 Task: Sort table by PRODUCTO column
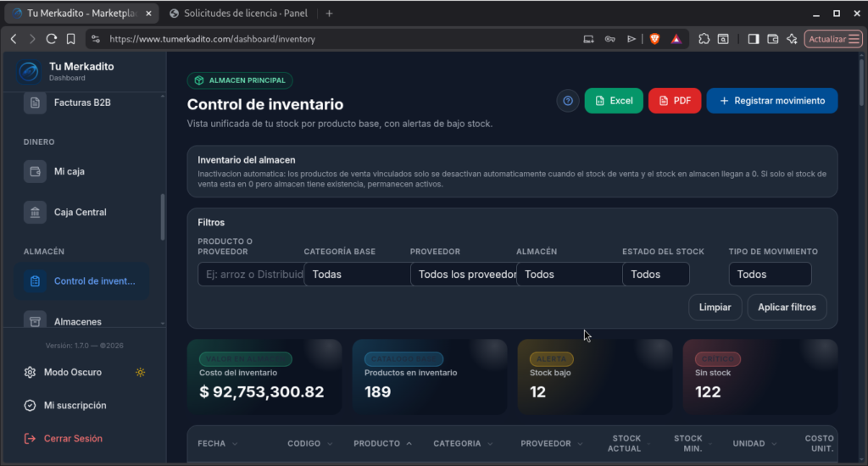coord(382,443)
